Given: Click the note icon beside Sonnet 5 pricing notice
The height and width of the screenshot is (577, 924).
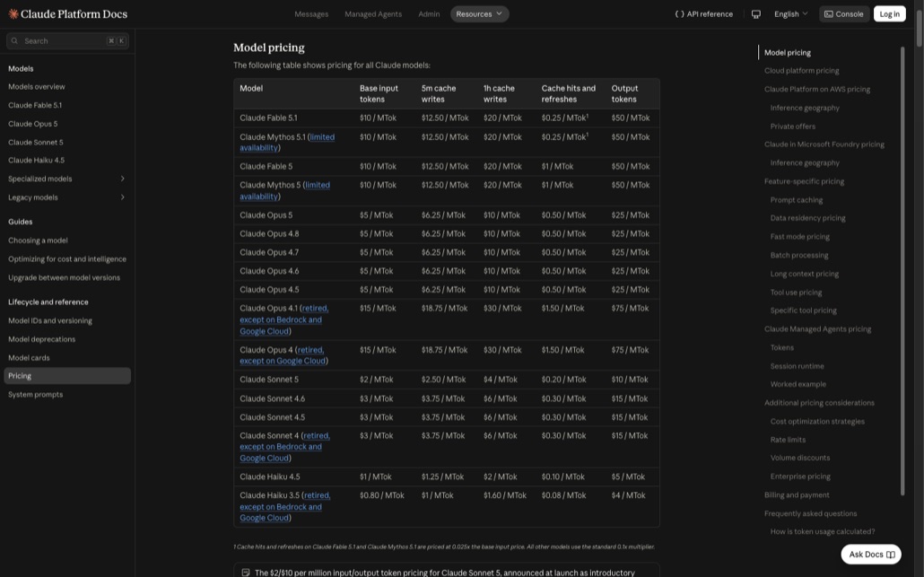Looking at the screenshot, I should [246, 573].
